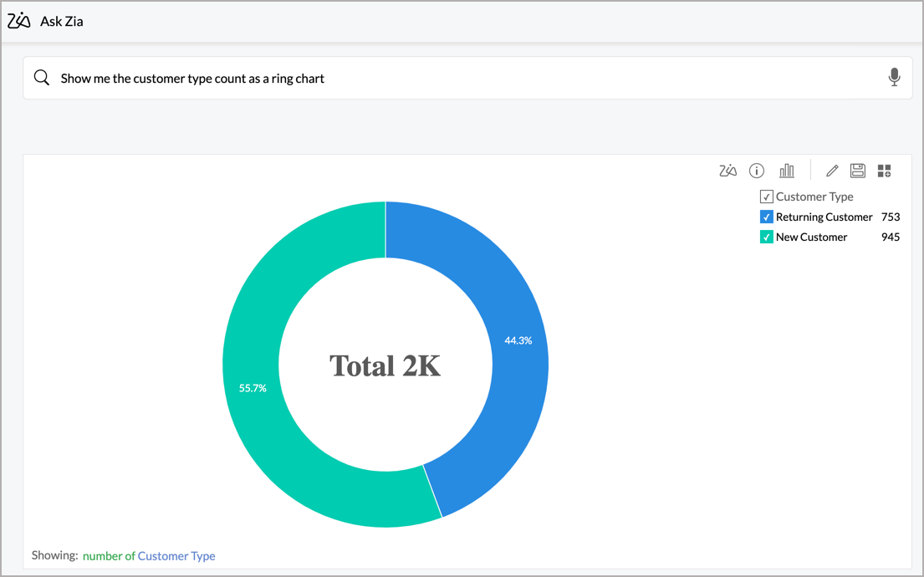
Task: Click the New Customer legend label
Action: click(811, 237)
